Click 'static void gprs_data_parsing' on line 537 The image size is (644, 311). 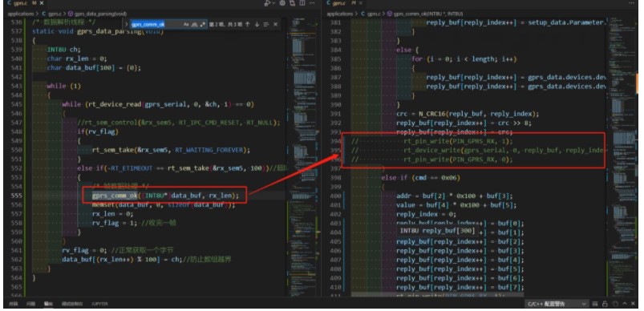98,31
